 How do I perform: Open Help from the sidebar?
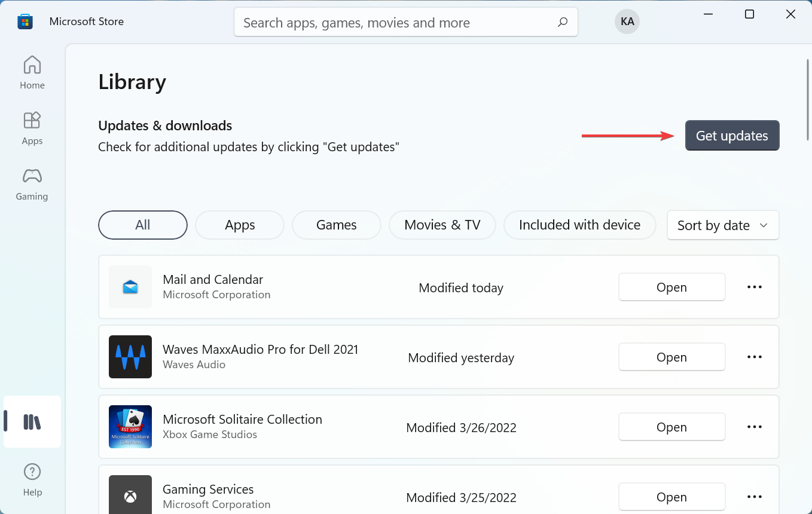point(32,478)
